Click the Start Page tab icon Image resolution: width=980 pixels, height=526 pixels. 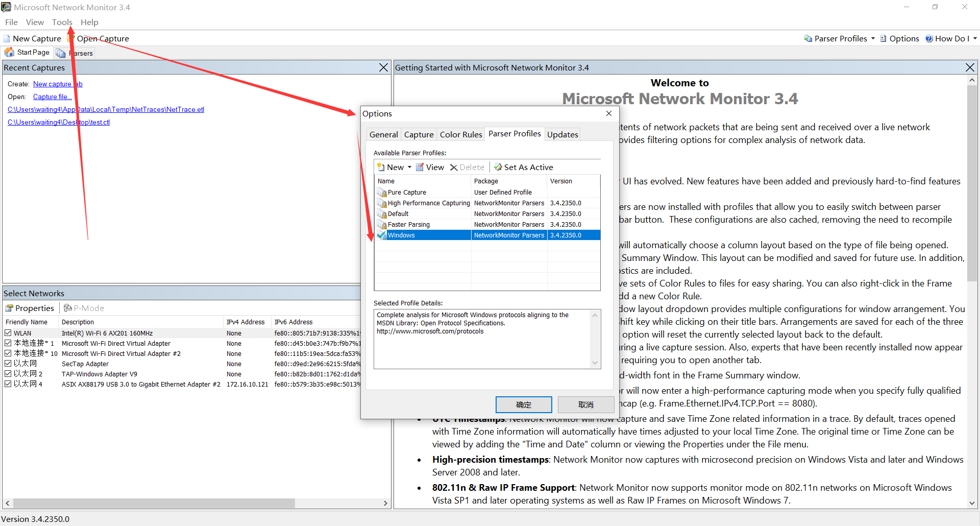(10, 53)
